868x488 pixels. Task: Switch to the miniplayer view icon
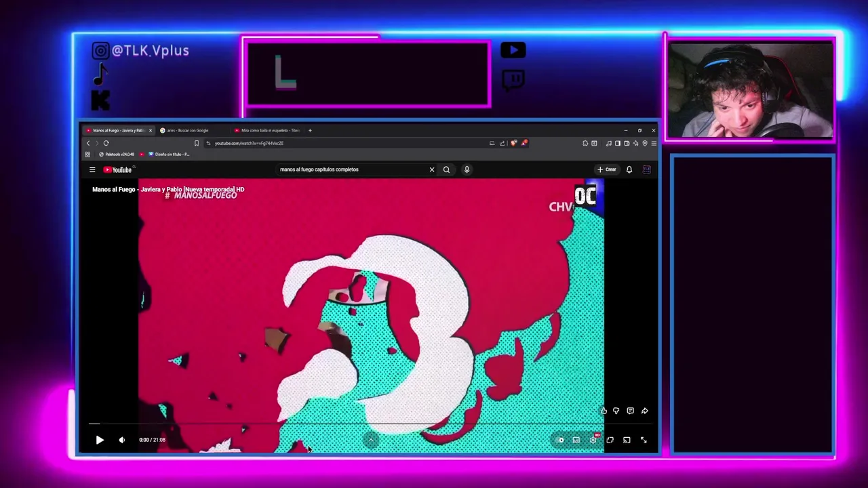click(610, 440)
